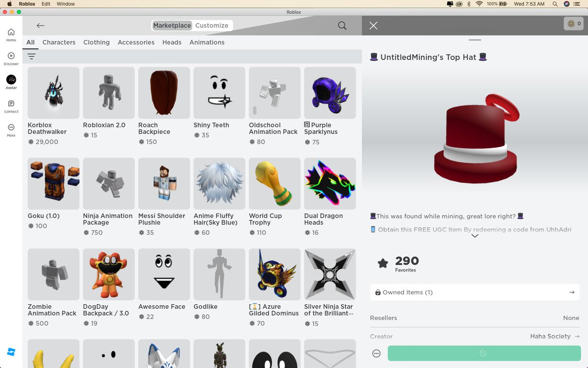Select the Avatar sidebar icon

tap(11, 82)
